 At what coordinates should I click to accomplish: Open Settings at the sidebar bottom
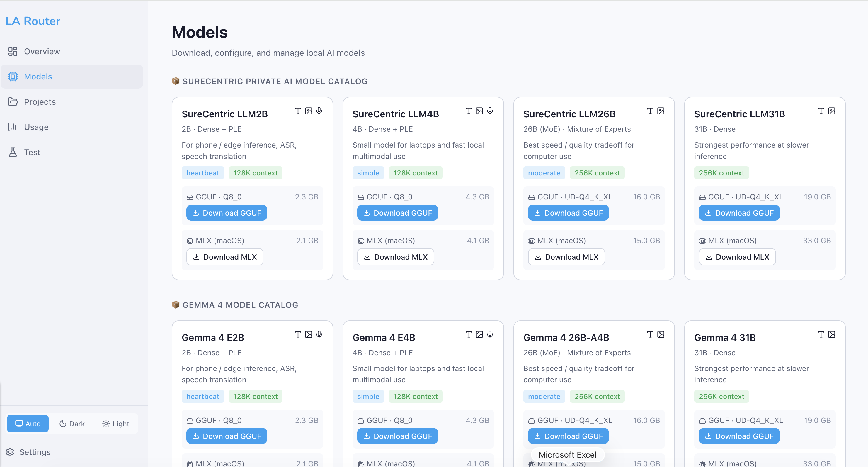[29, 452]
